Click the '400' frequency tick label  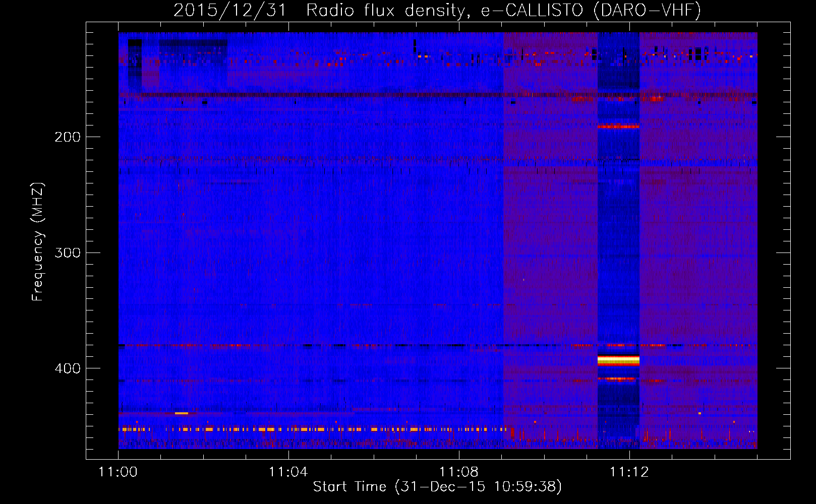click(68, 368)
